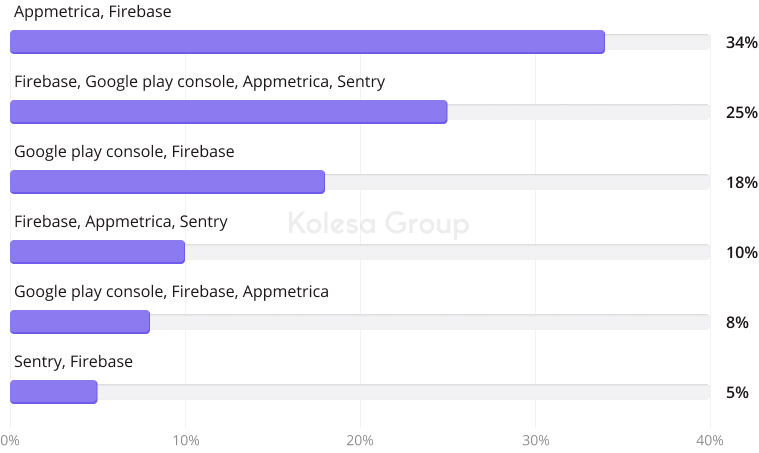Click the 0% axis tick label

[x=10, y=440]
